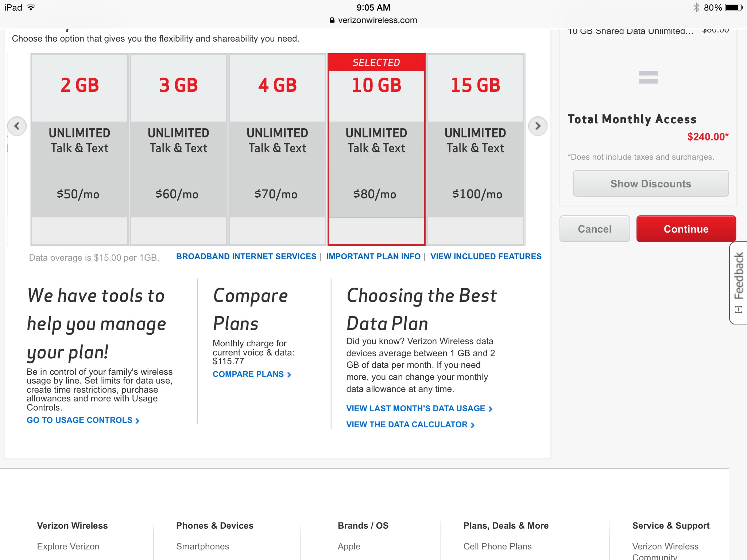Go to Usage Controls

[83, 420]
